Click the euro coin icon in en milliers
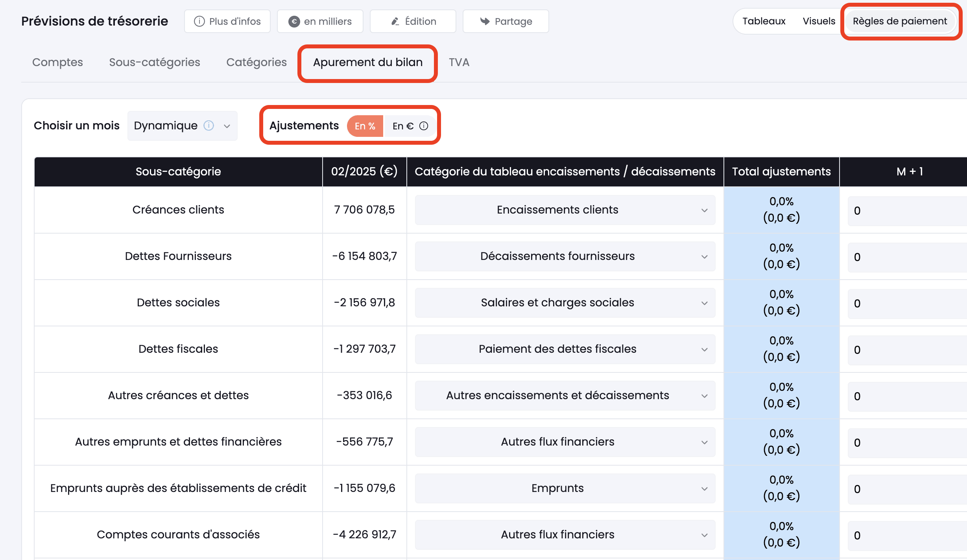The image size is (967, 560). tap(294, 21)
